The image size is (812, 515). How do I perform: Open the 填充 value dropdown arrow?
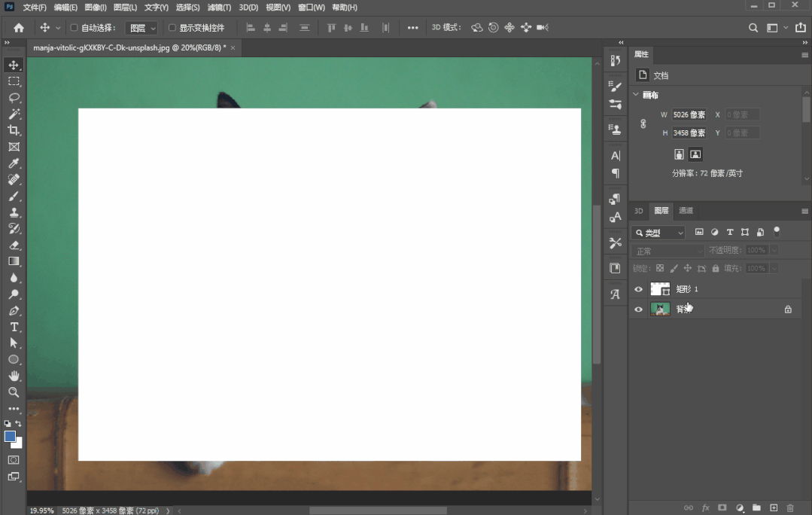tap(774, 268)
